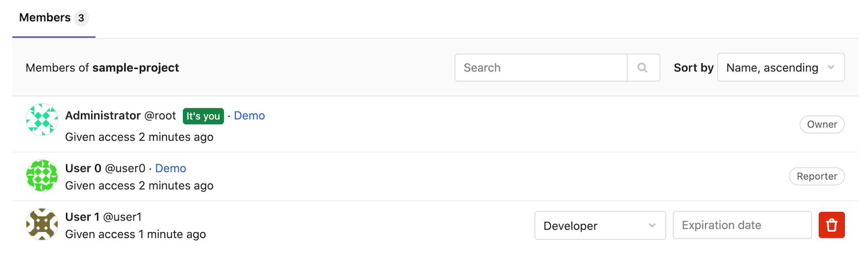The image size is (868, 253).
Task: Click the magnifier search button
Action: coord(643,68)
